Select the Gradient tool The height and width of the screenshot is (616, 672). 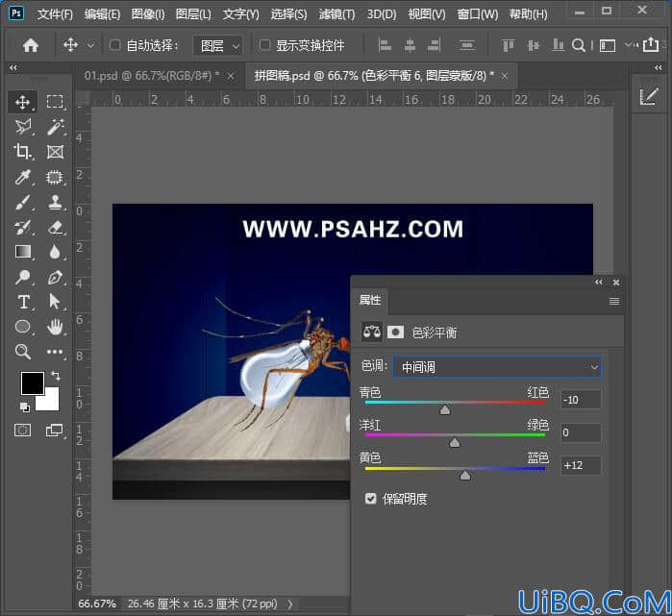click(22, 252)
